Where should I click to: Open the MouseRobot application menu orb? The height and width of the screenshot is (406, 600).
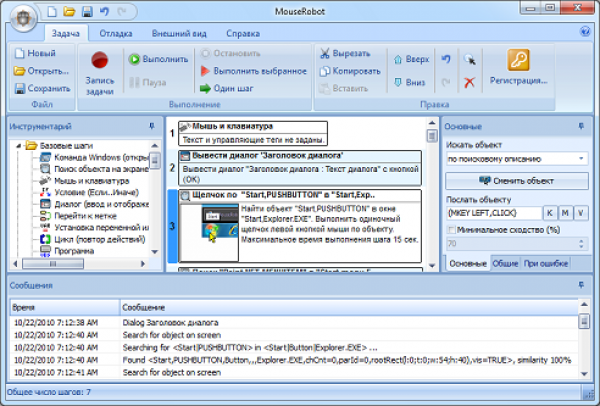tap(19, 19)
